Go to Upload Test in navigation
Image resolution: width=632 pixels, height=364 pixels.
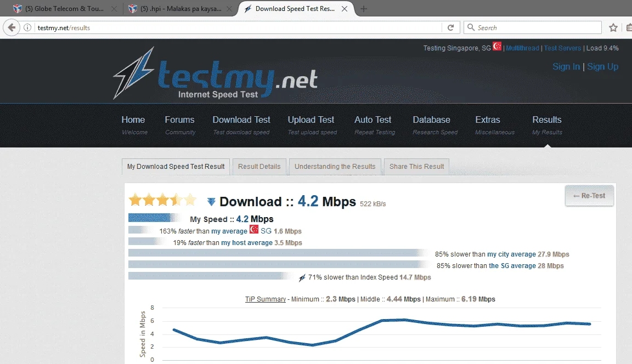312,125
